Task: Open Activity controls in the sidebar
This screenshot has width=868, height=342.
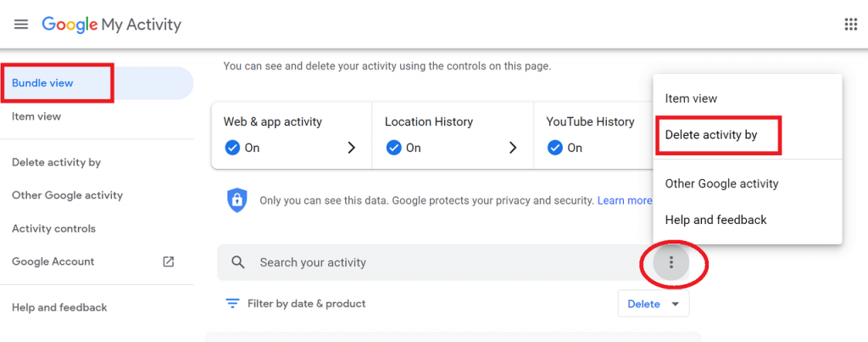Action: [53, 228]
